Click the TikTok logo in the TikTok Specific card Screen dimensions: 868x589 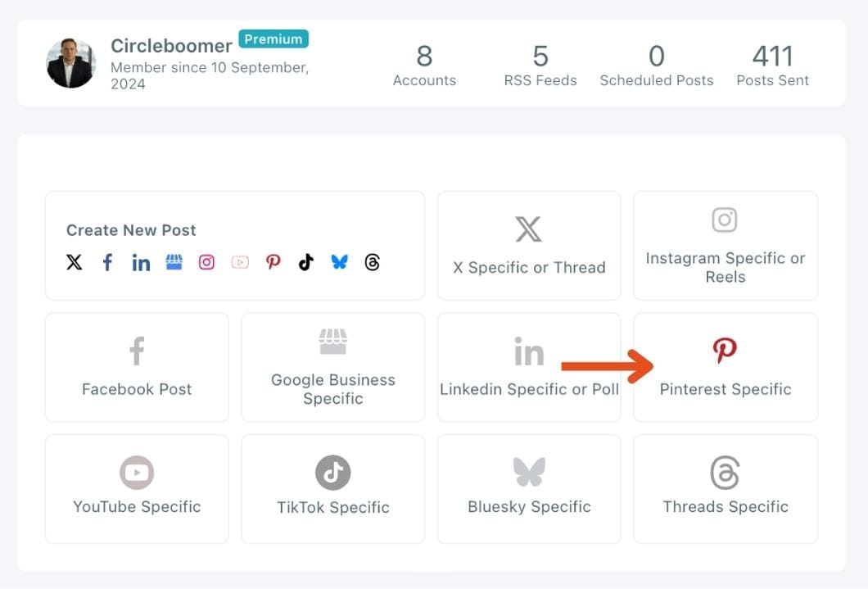coord(332,473)
